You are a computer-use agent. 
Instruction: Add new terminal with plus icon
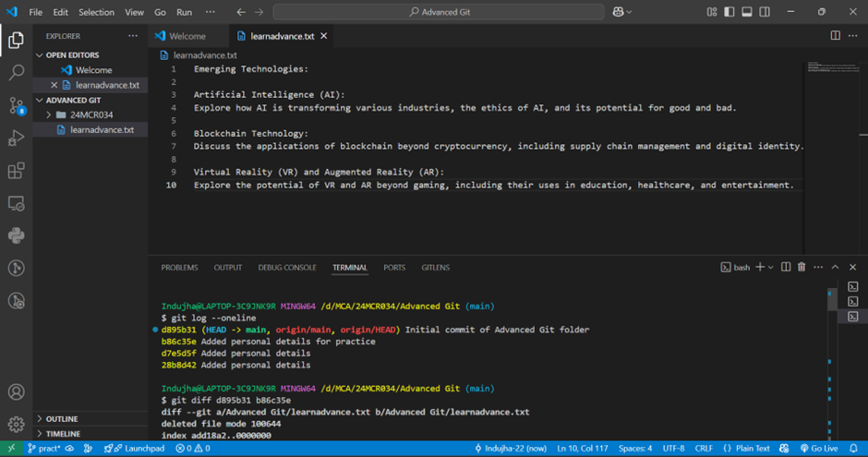[760, 267]
